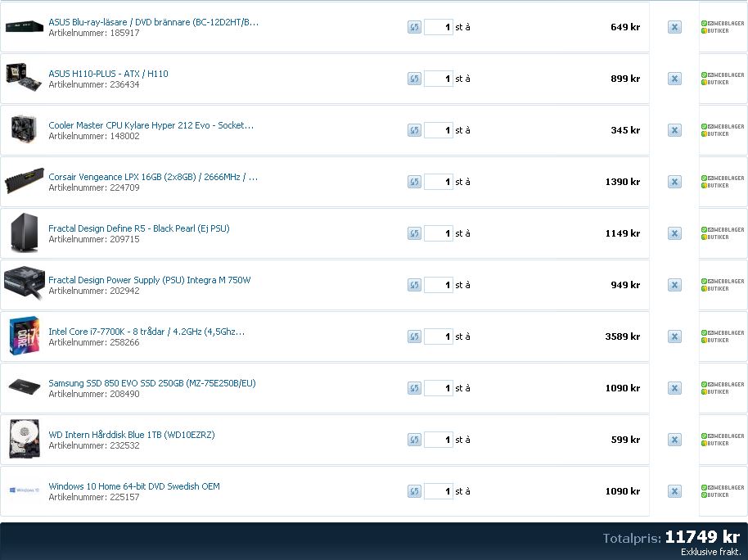The image size is (748, 560).
Task: Open Samsung SSD 850 EVO 250GB link
Action: pyautogui.click(x=152, y=383)
